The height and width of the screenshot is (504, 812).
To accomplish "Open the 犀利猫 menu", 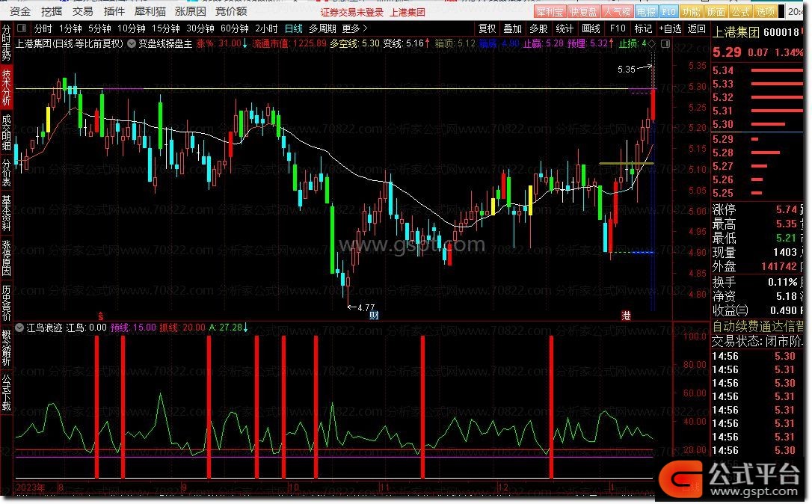I will pos(150,11).
